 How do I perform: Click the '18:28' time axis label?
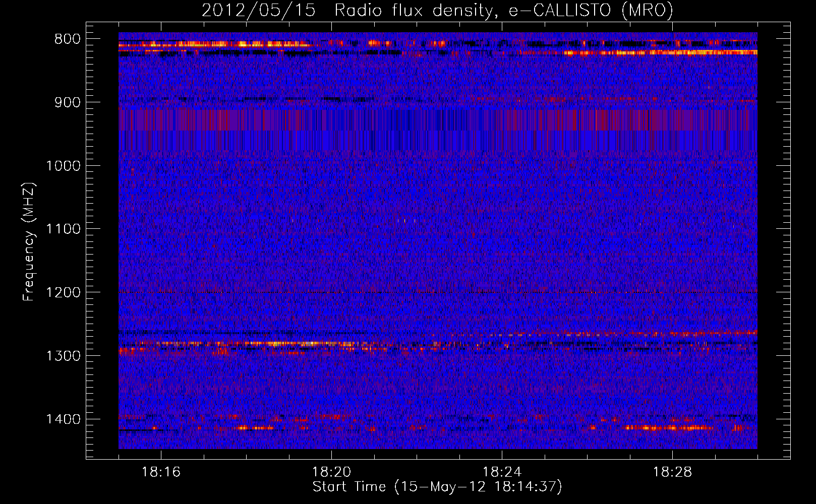672,472
